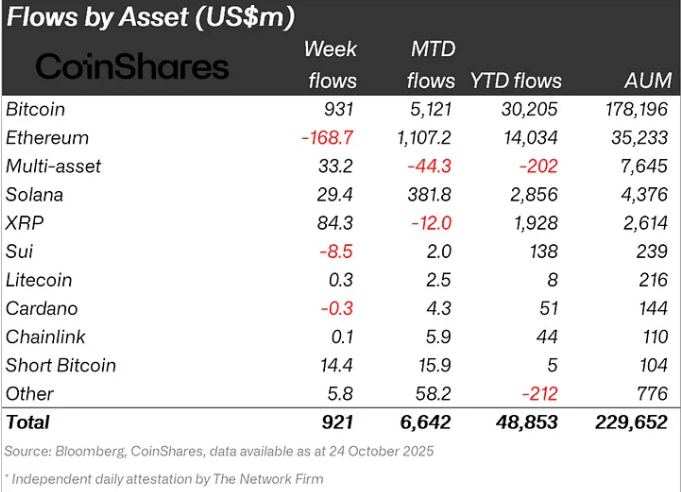
Task: Click the Bloomberg, CoinShares source note
Action: pos(219,451)
